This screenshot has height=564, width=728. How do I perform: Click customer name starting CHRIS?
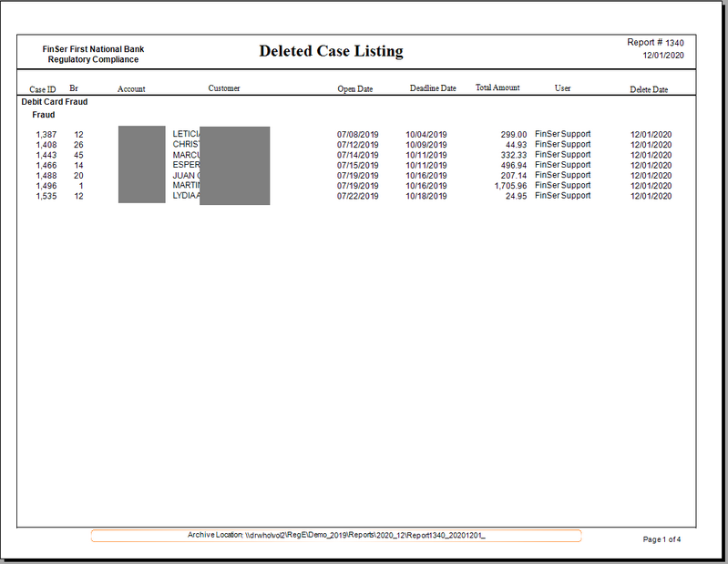pos(186,144)
